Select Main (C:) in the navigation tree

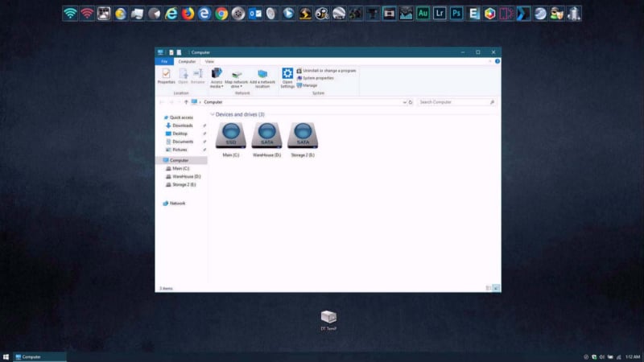click(180, 169)
